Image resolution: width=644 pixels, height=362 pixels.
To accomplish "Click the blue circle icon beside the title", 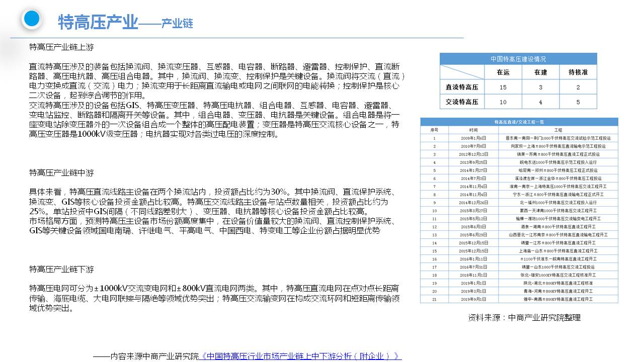I will point(32,19).
